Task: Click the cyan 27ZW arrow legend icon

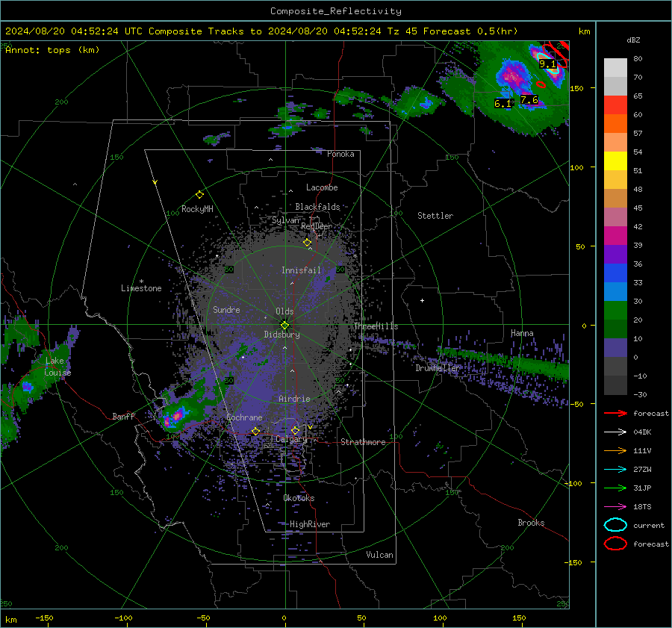Action: (615, 469)
